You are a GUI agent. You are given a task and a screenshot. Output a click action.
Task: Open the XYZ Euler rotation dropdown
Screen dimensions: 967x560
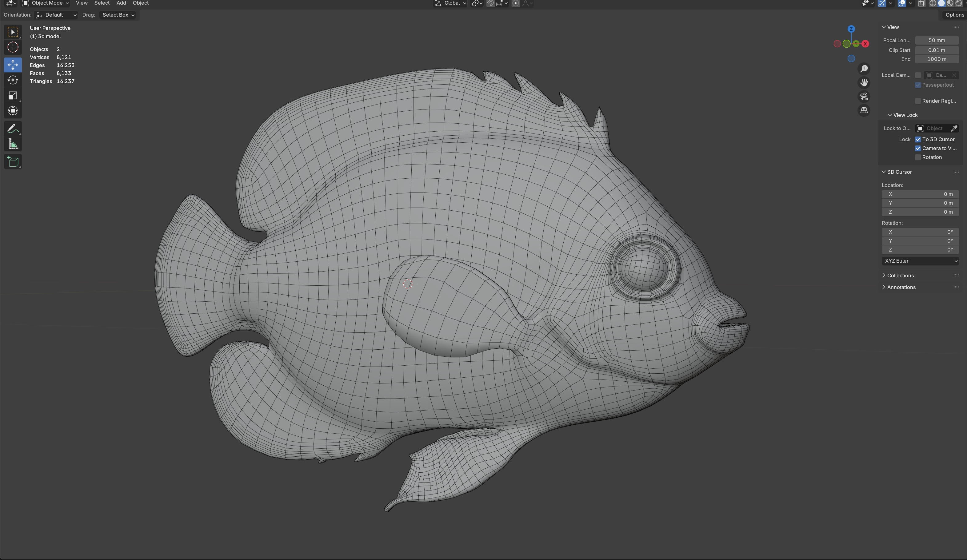[x=920, y=261]
